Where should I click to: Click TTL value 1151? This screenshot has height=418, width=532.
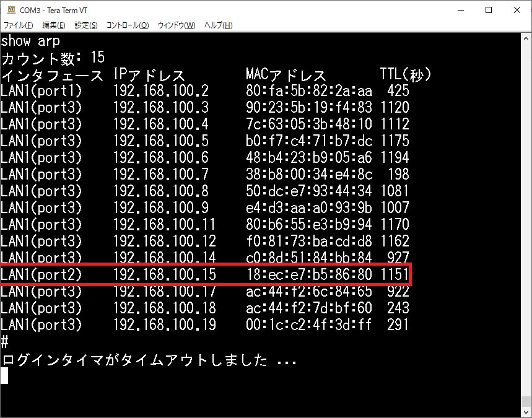coord(395,274)
